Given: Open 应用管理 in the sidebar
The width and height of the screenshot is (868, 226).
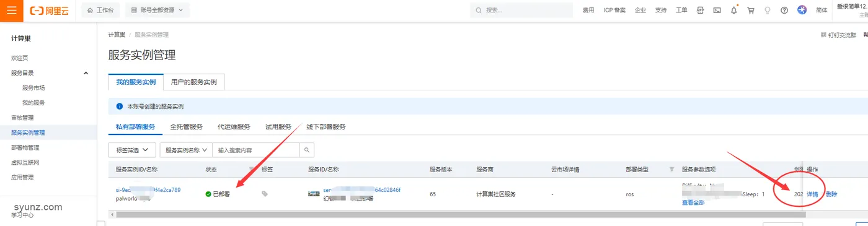Looking at the screenshot, I should tap(22, 177).
